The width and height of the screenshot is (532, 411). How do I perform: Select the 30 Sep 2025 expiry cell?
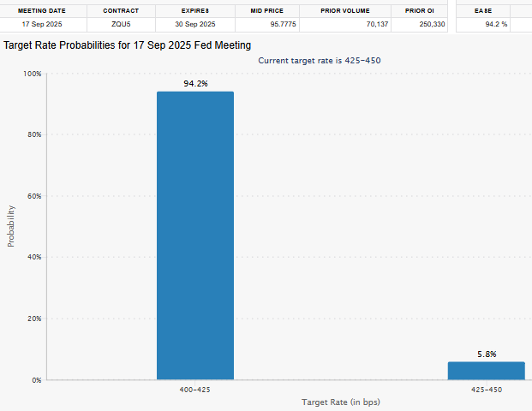[195, 25]
